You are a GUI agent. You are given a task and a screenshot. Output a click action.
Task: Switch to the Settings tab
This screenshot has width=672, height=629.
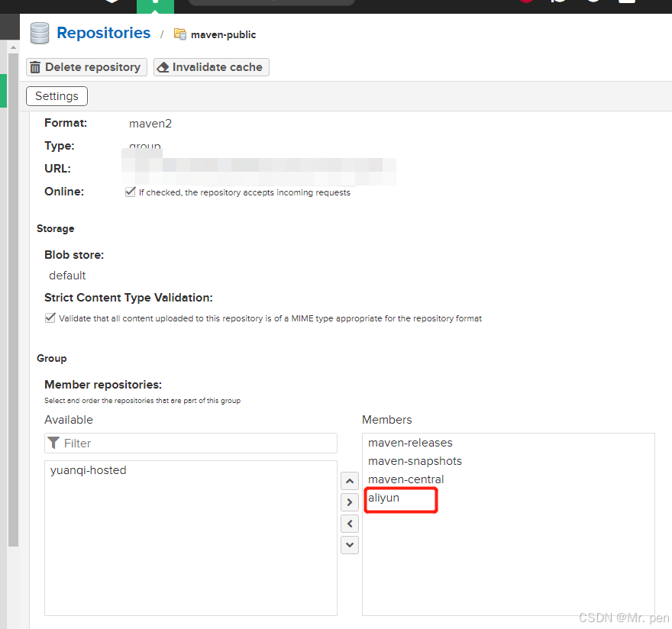57,96
